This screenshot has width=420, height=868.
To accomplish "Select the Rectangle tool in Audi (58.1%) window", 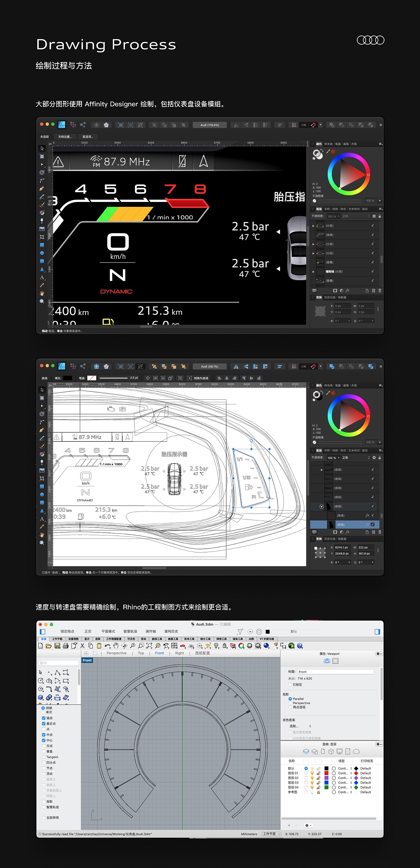I will (42, 486).
